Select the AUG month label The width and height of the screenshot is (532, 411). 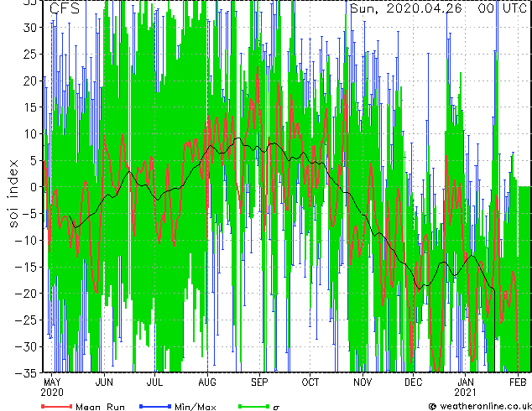point(207,382)
